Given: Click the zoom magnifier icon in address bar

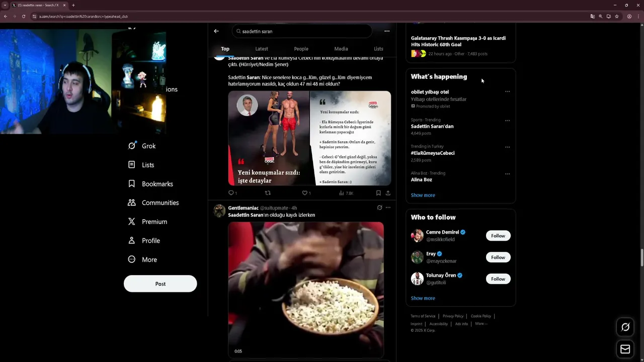Looking at the screenshot, I should (600, 16).
